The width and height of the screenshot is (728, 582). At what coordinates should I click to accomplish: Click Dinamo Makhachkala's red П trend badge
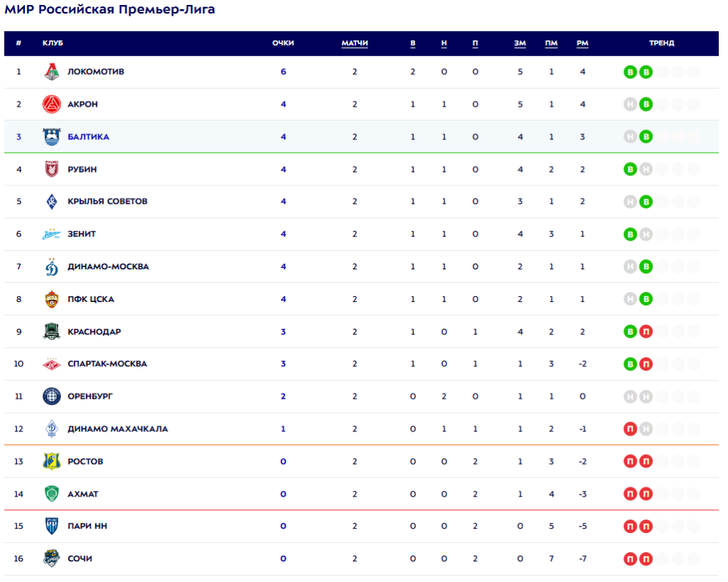(630, 429)
